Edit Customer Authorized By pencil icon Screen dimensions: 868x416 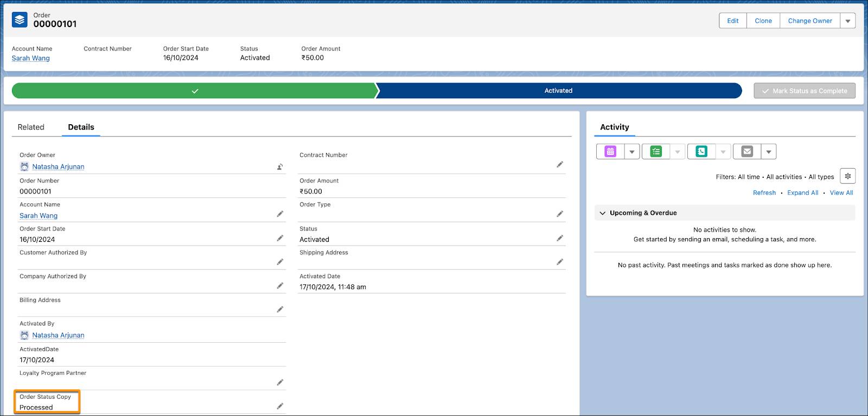(280, 262)
